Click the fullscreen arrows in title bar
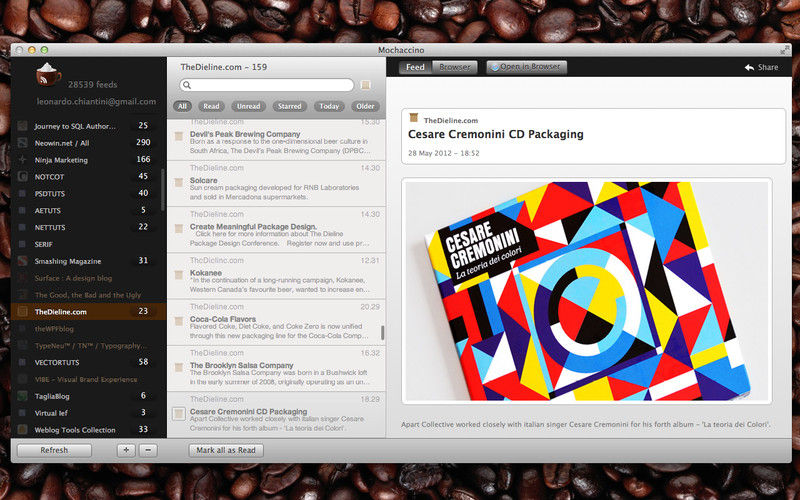Screen dimensions: 800x500 click(785, 50)
